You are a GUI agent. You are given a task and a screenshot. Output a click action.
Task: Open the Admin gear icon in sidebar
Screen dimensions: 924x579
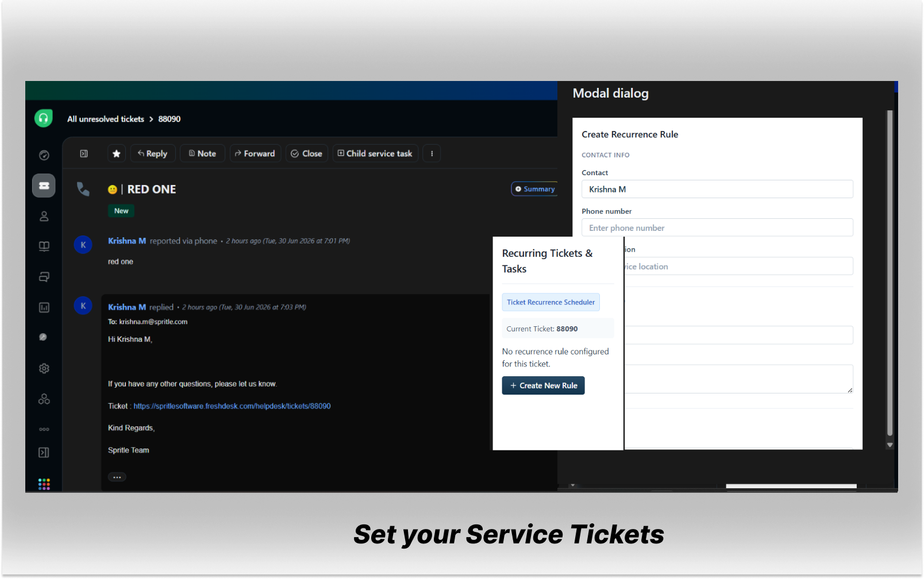pos(44,369)
